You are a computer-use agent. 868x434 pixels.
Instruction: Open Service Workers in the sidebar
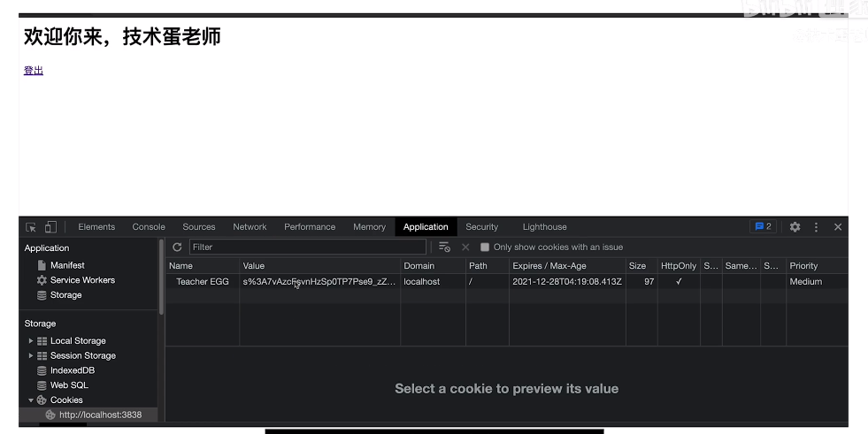82,280
